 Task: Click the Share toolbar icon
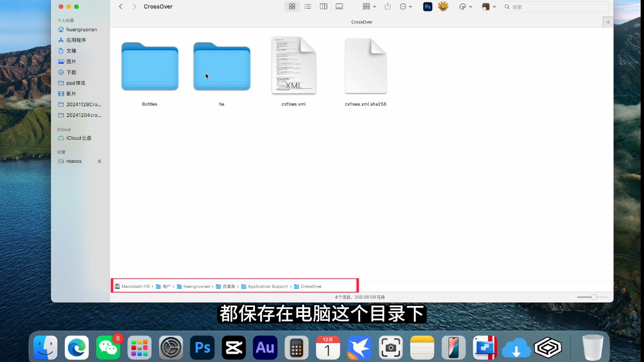[387, 6]
